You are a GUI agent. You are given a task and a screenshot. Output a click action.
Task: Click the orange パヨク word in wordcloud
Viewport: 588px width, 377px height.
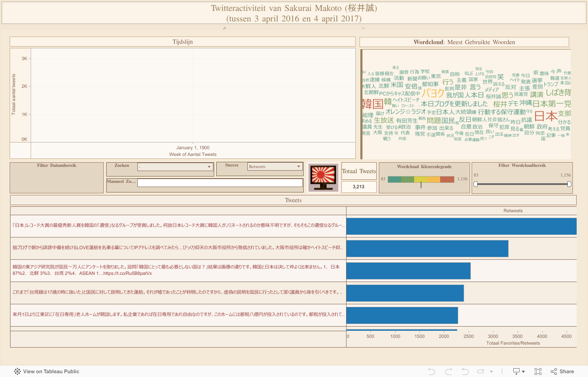[x=433, y=93]
